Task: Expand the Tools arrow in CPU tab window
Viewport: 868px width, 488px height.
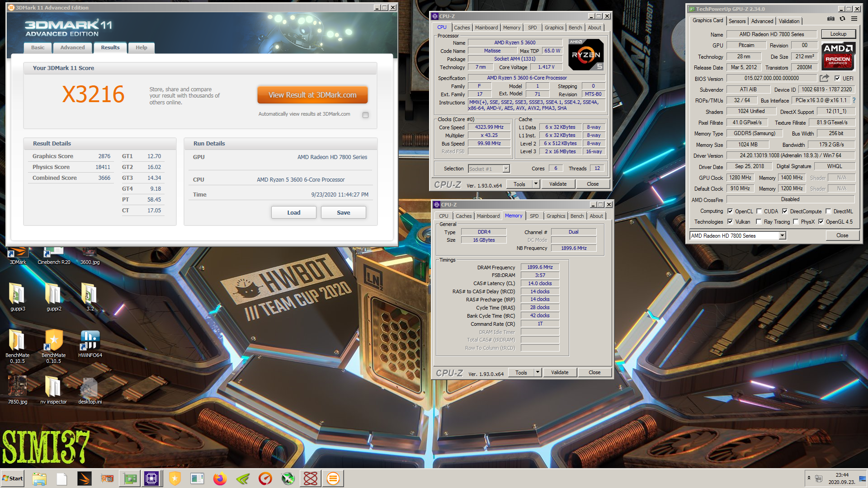Action: coord(536,184)
